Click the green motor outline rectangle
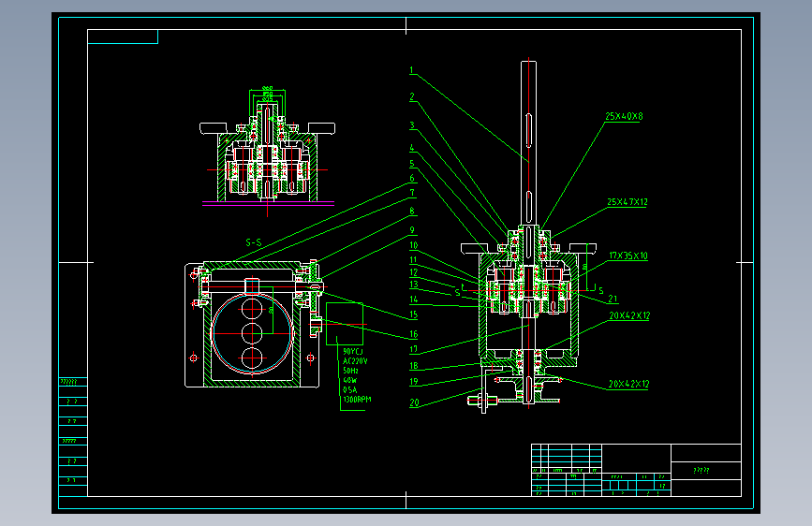The image size is (812, 526). coord(345,324)
